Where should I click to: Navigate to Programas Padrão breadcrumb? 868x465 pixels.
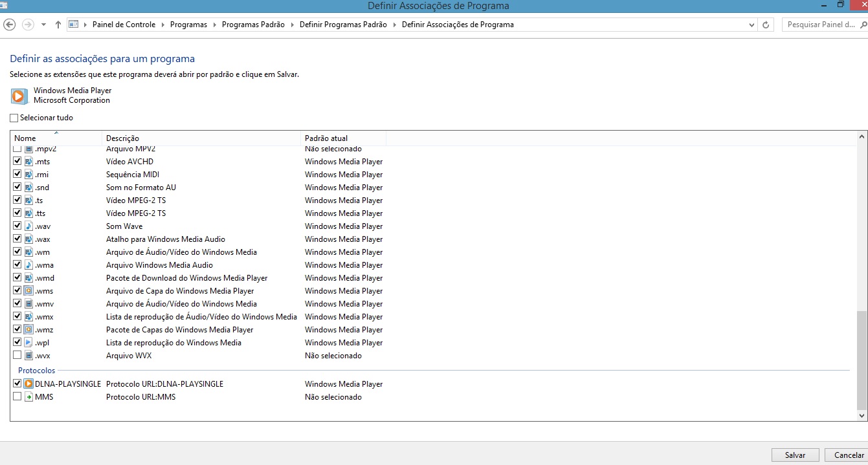tap(253, 25)
